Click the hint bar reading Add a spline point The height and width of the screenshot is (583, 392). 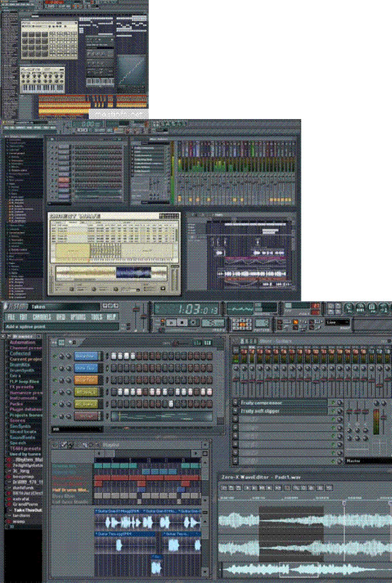pyautogui.click(x=62, y=326)
